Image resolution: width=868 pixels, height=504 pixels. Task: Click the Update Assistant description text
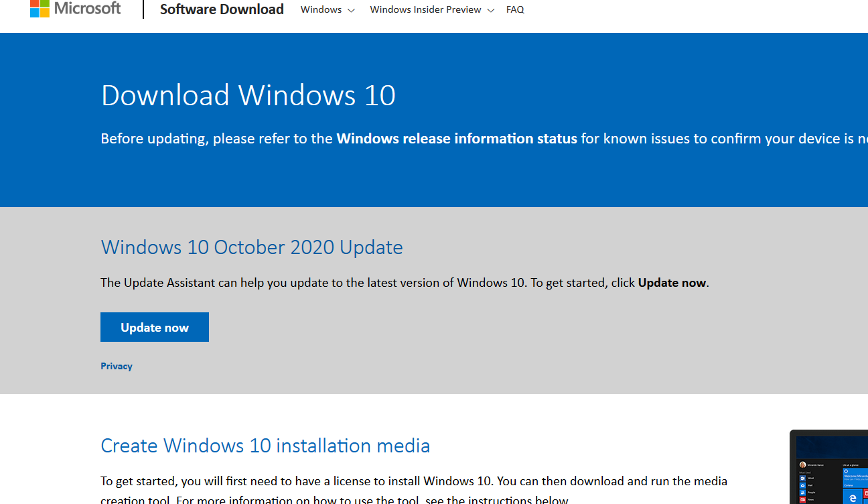pos(405,283)
